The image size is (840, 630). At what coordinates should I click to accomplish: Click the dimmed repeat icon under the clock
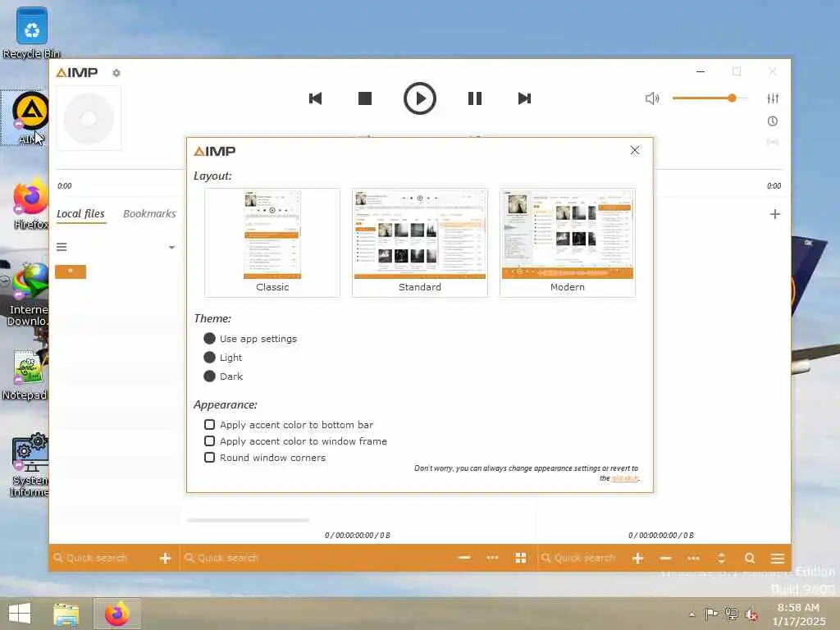click(773, 142)
